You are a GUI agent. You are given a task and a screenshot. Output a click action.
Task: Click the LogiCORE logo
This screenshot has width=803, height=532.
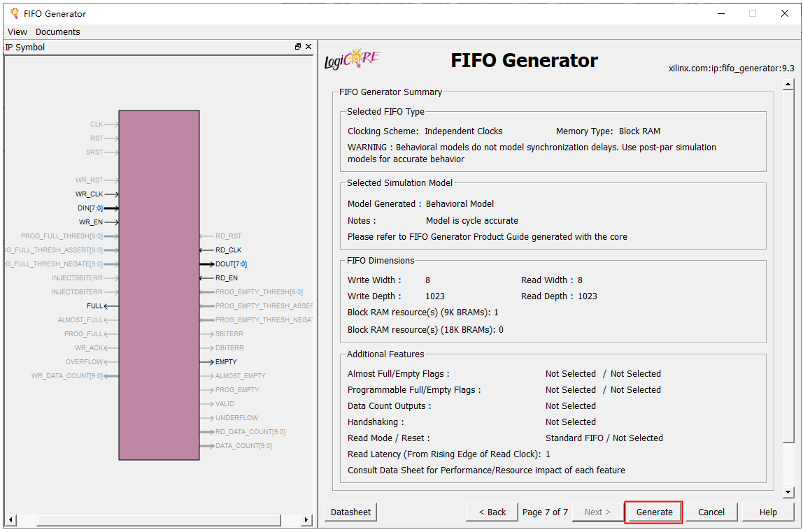tap(352, 60)
